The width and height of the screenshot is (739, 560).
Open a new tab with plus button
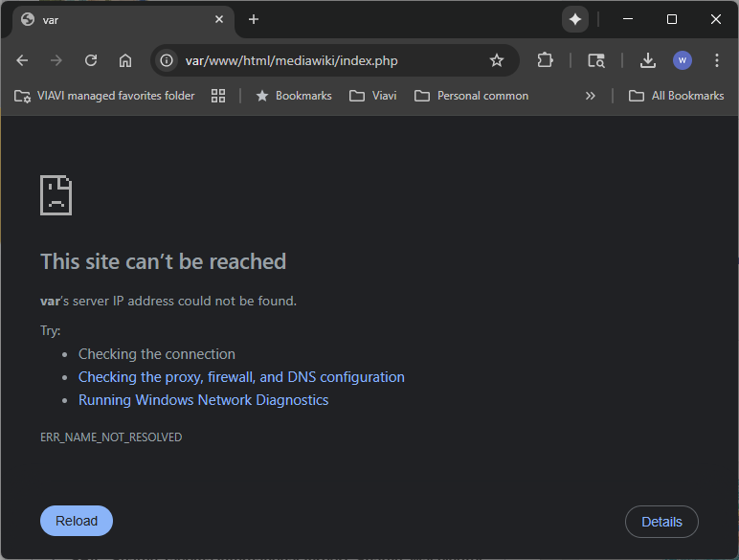tap(254, 19)
